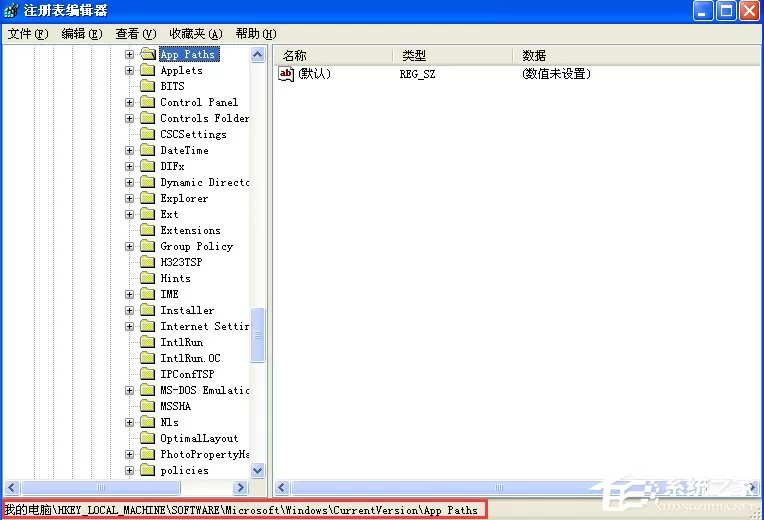The width and height of the screenshot is (764, 520).
Task: Open the 查看(V) menu
Action: 135,34
